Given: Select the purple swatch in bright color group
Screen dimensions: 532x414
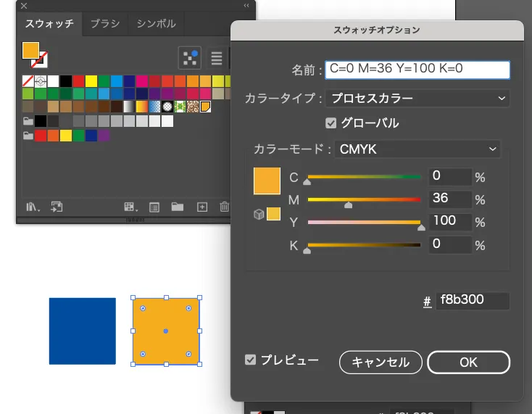Looking at the screenshot, I should click(x=104, y=136).
